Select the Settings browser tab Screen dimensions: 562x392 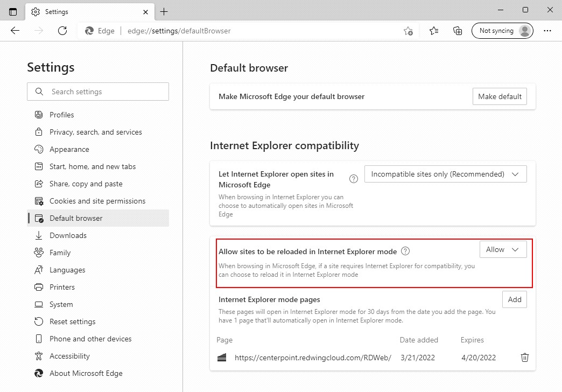click(89, 12)
